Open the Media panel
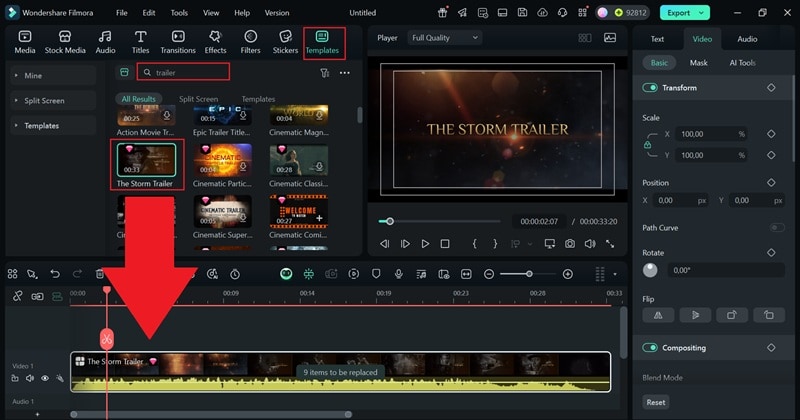This screenshot has height=420, width=800. pos(24,42)
